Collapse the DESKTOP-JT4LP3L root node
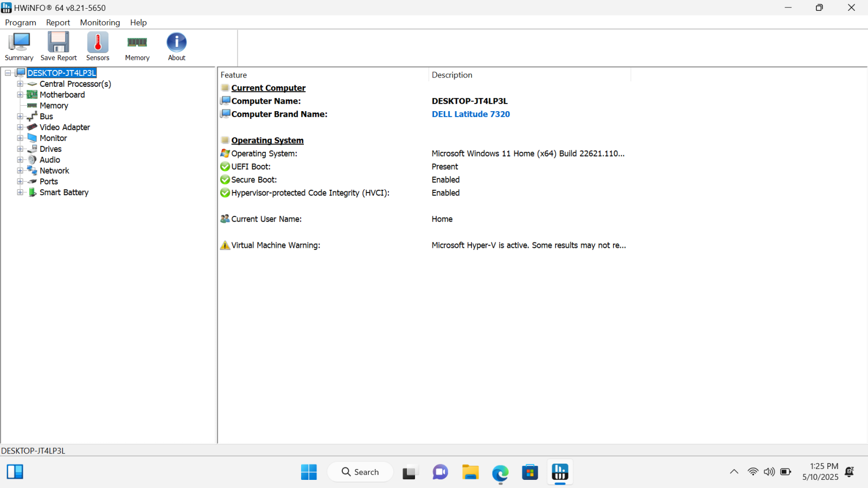Screen dimensions: 868x488 pyautogui.click(x=8, y=73)
